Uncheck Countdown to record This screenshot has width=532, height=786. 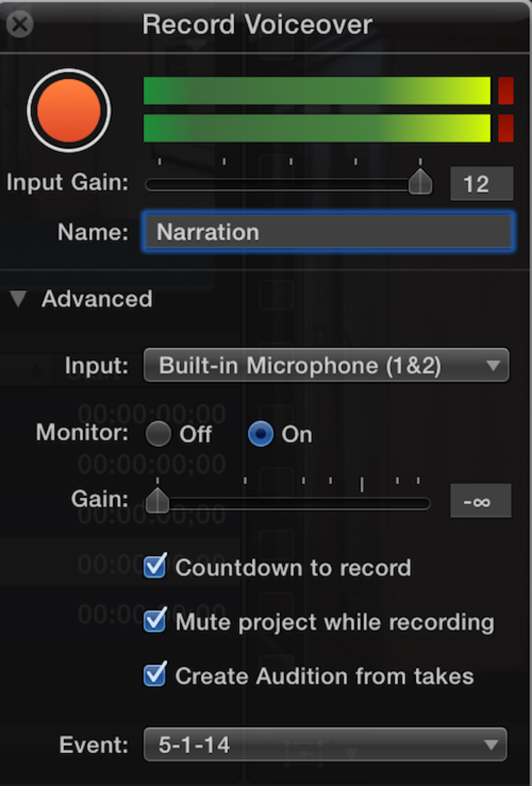(155, 567)
